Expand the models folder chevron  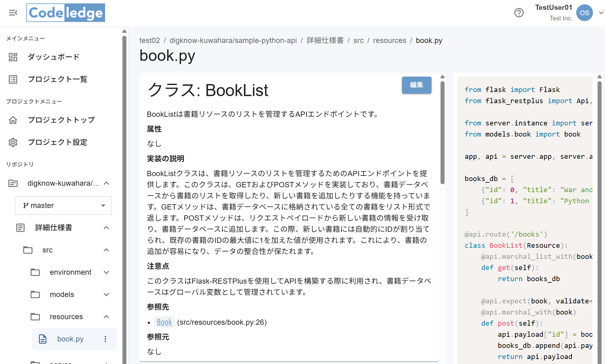tap(106, 294)
